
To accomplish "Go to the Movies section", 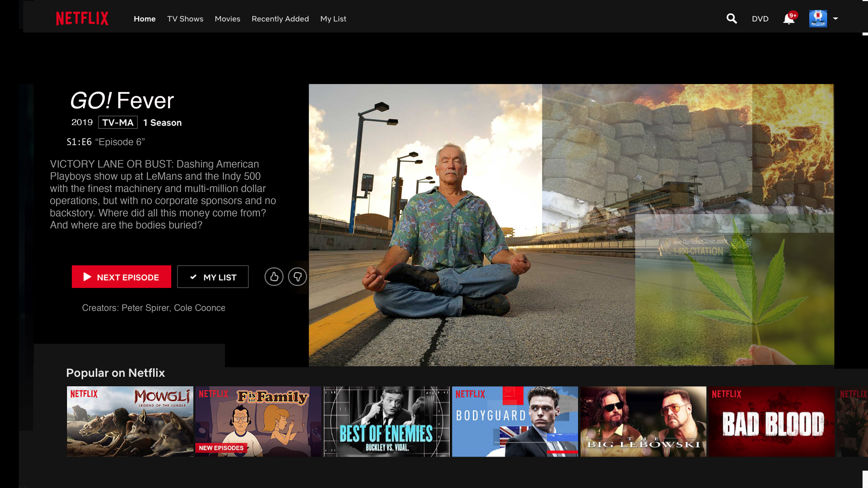I will click(x=227, y=19).
